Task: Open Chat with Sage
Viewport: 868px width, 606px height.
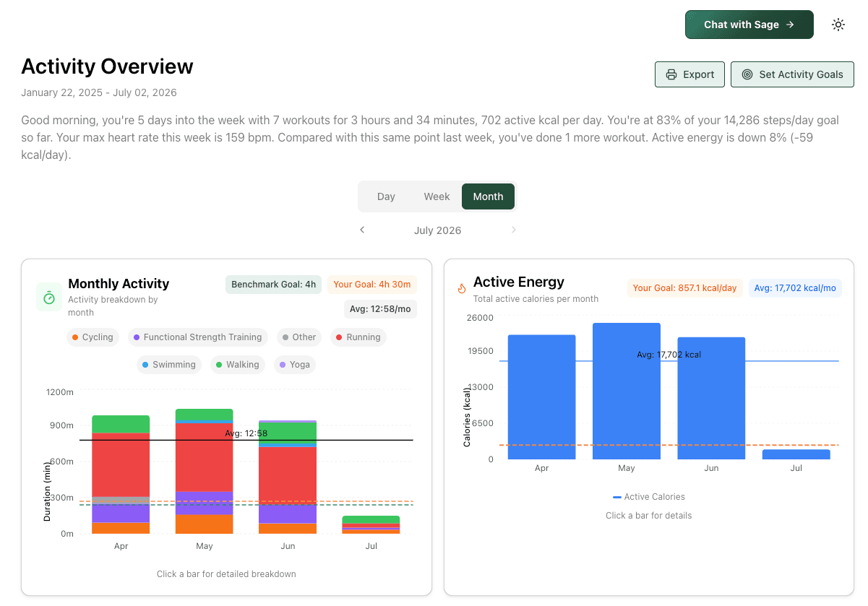Action: point(749,25)
